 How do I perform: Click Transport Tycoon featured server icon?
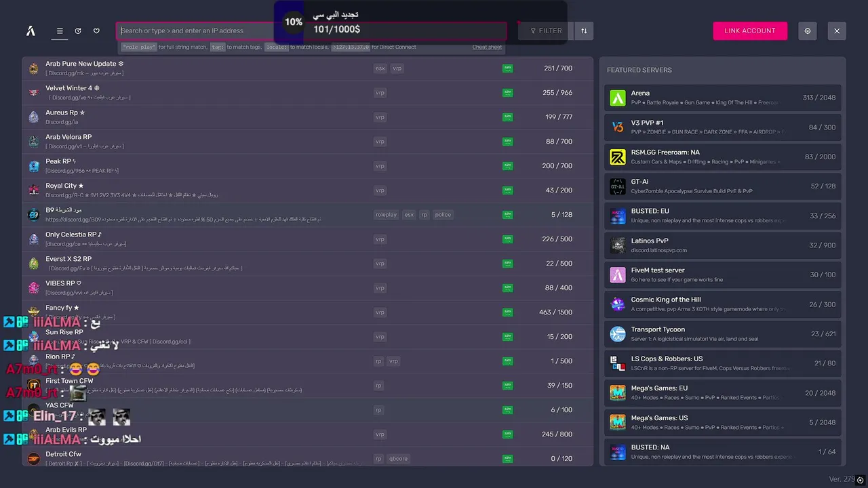[x=618, y=333]
